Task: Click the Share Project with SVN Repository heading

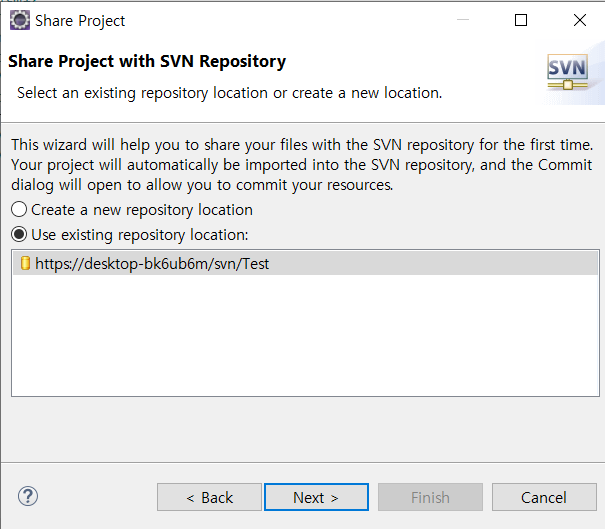Action: (x=147, y=62)
